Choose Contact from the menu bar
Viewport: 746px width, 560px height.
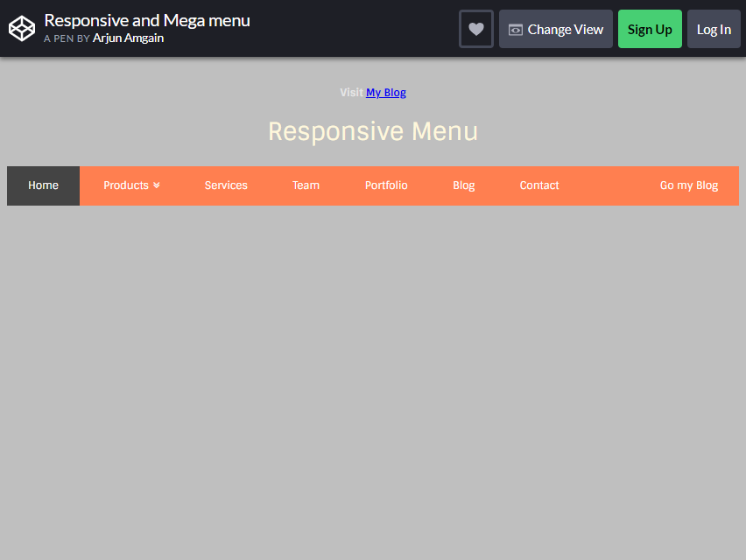click(x=539, y=185)
